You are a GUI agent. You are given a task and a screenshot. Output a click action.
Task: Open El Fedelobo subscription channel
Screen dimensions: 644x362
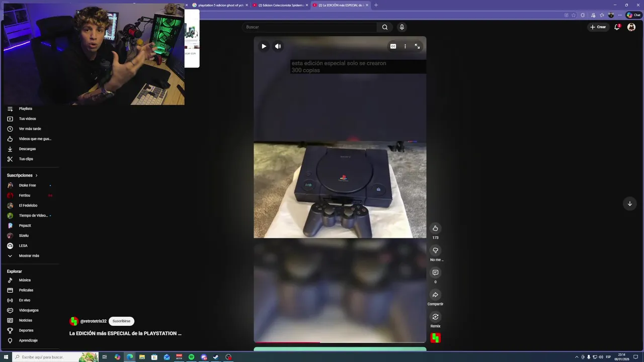coord(29,206)
